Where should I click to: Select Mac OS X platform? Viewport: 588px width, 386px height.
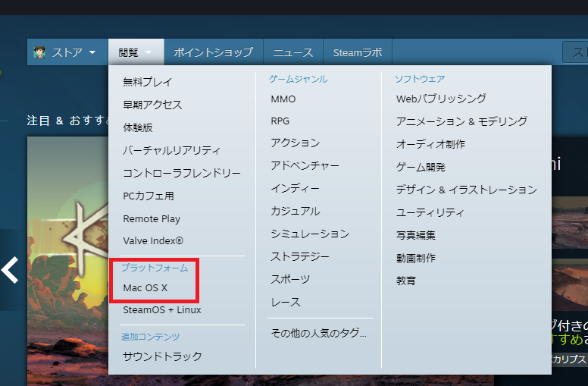click(x=145, y=288)
